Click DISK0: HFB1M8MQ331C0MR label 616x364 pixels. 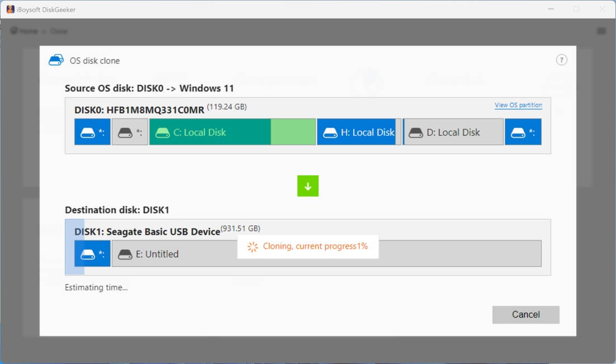click(x=139, y=110)
